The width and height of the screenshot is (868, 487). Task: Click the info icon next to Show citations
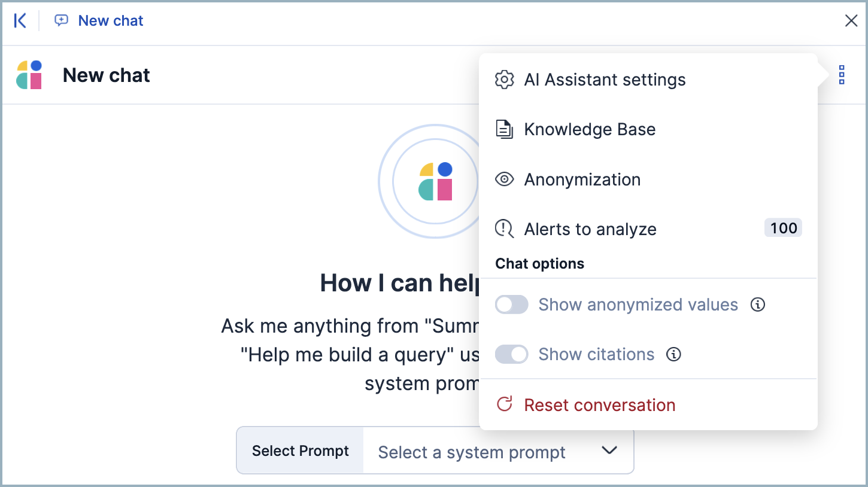point(673,354)
